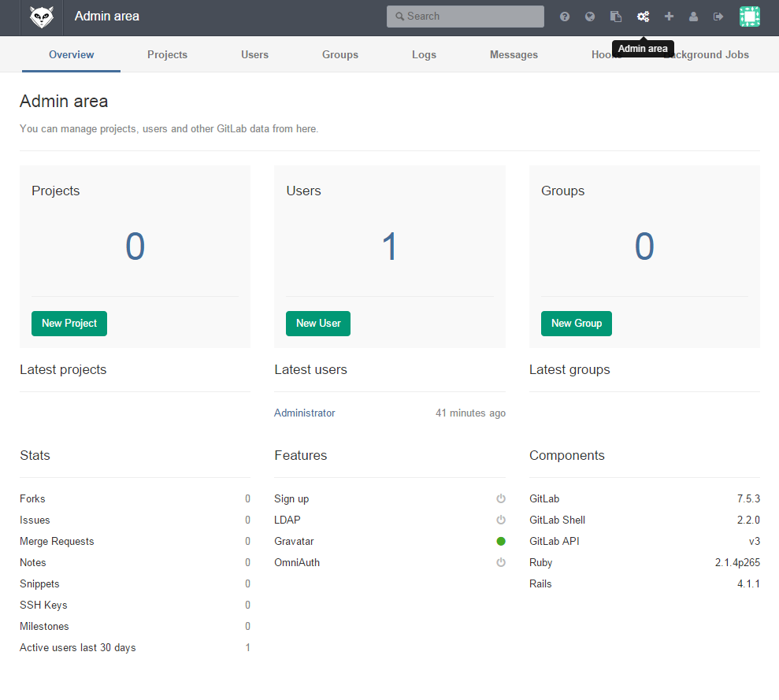Screen dimensions: 779x700
Task: Click the OmniAuth power status icon
Action: click(x=501, y=562)
